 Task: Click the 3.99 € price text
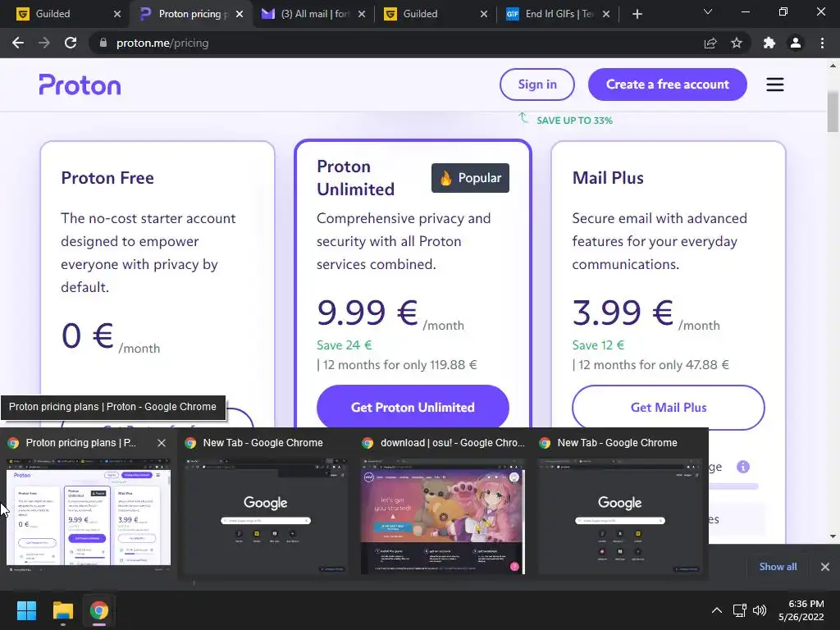(623, 313)
